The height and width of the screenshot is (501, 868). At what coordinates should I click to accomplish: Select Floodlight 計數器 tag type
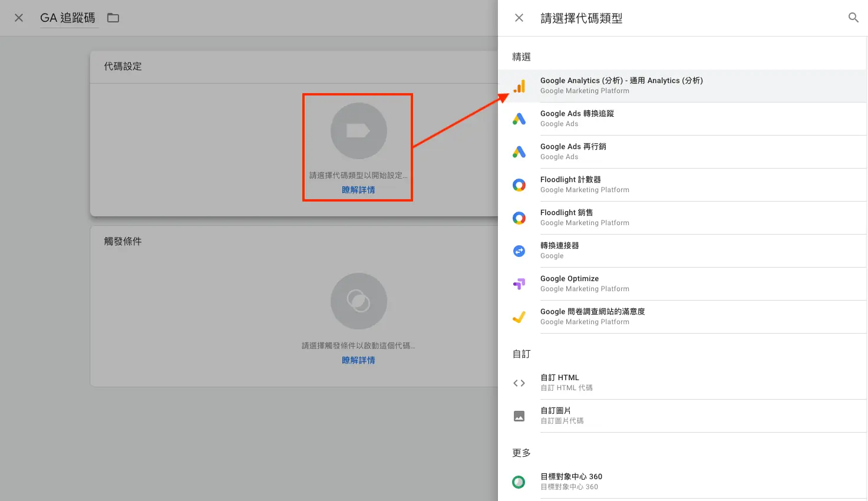coord(682,185)
